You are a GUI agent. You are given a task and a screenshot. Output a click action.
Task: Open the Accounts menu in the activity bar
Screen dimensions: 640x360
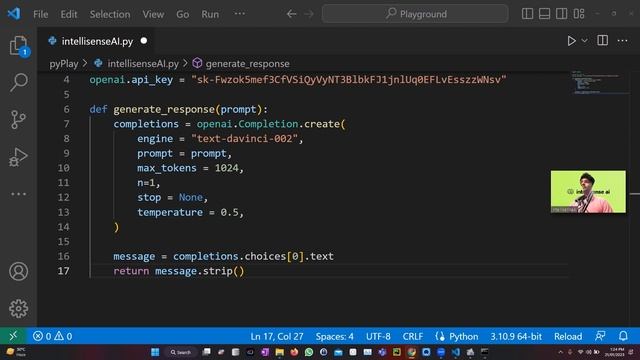click(x=18, y=271)
